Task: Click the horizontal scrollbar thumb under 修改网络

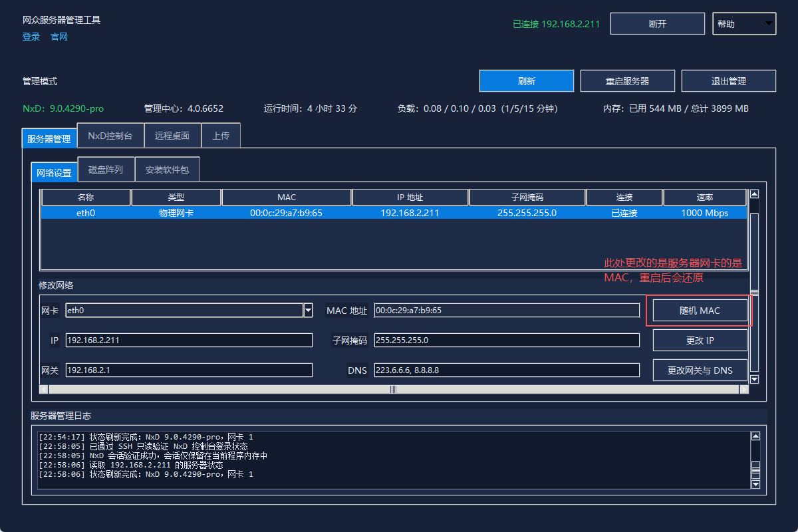Action: [393, 389]
